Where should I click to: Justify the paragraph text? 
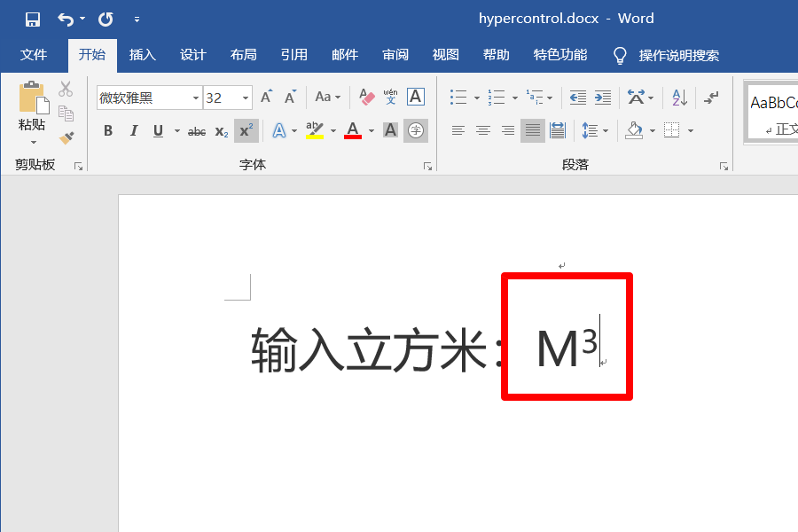531,130
